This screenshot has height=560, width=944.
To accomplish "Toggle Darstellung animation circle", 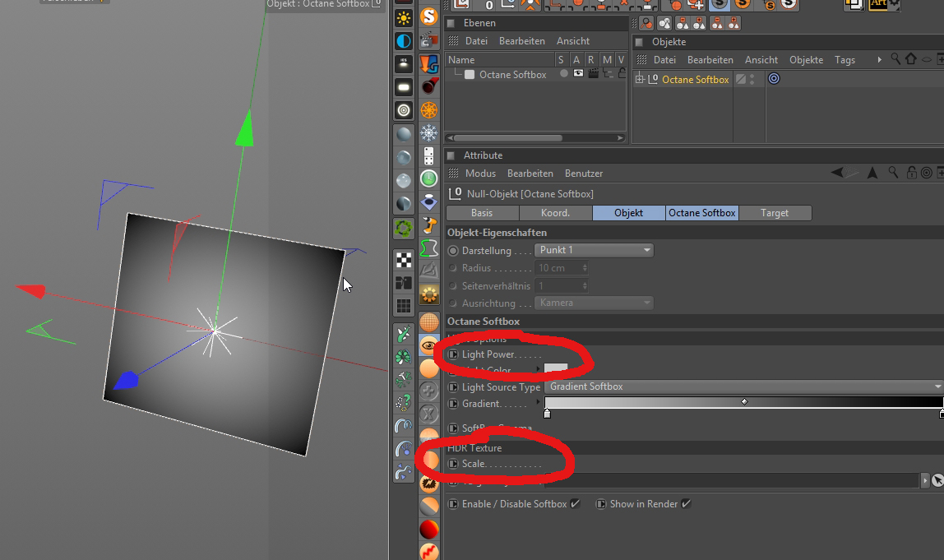I will (x=453, y=251).
